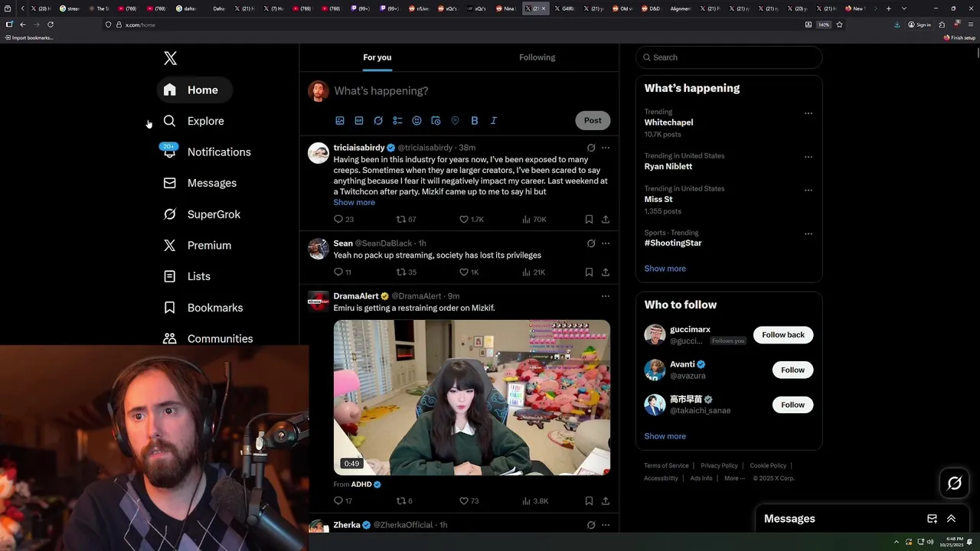The image size is (980, 551).
Task: Share the DramaAlert post
Action: coord(606,501)
